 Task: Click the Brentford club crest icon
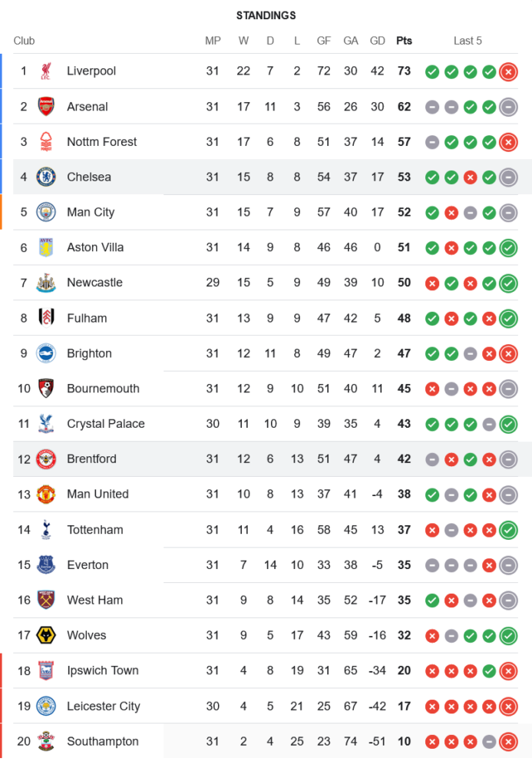(46, 459)
